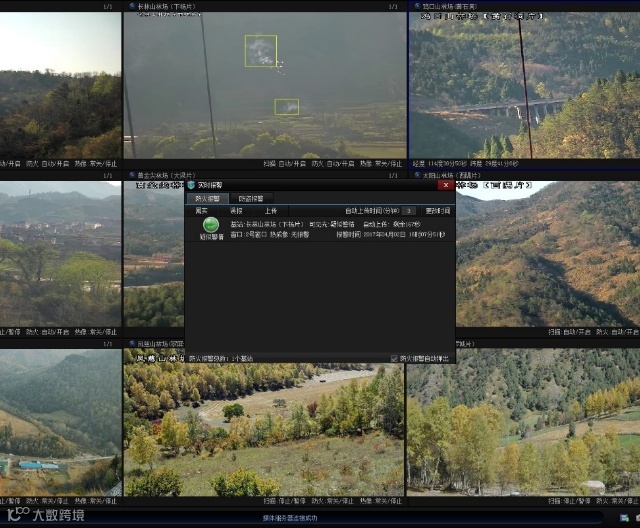640x528 pixels.
Task: Toggle the 防火报警自动弹出 checkbox
Action: 394,359
